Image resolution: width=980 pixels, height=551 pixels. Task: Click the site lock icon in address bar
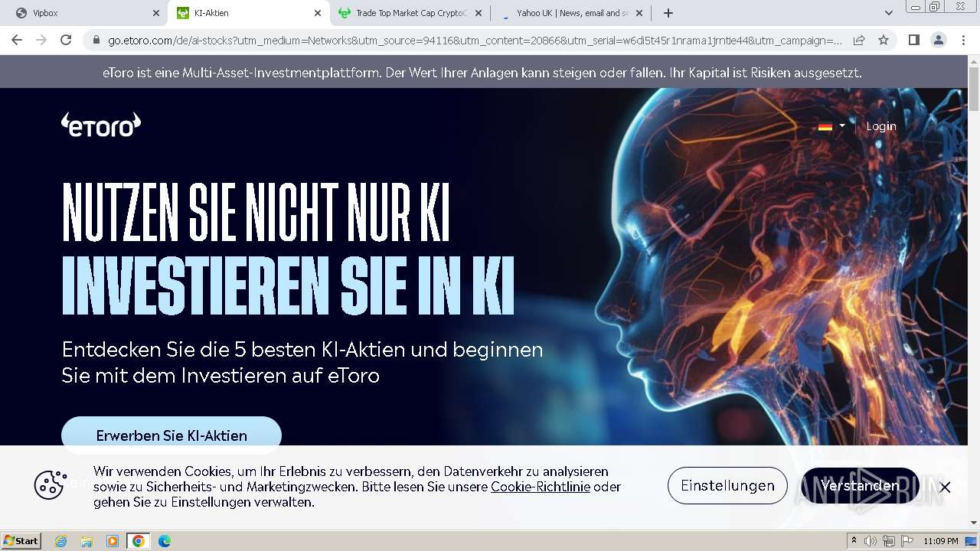(96, 41)
